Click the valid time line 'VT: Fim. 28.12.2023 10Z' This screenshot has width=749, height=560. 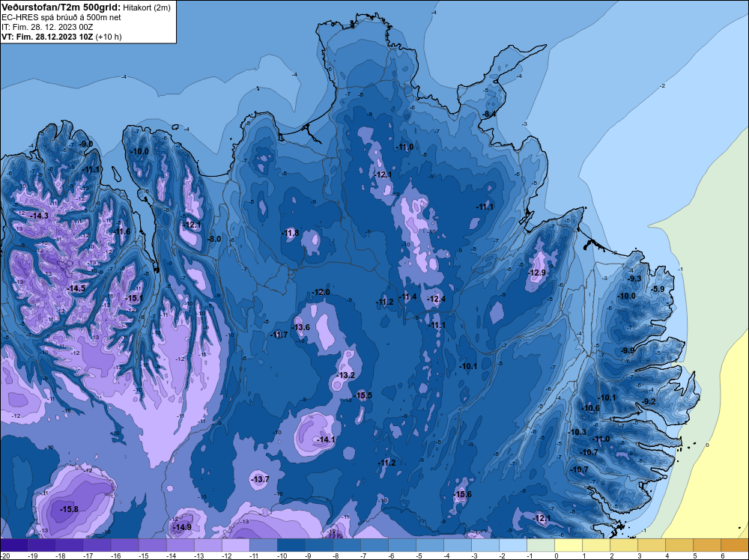click(x=47, y=37)
